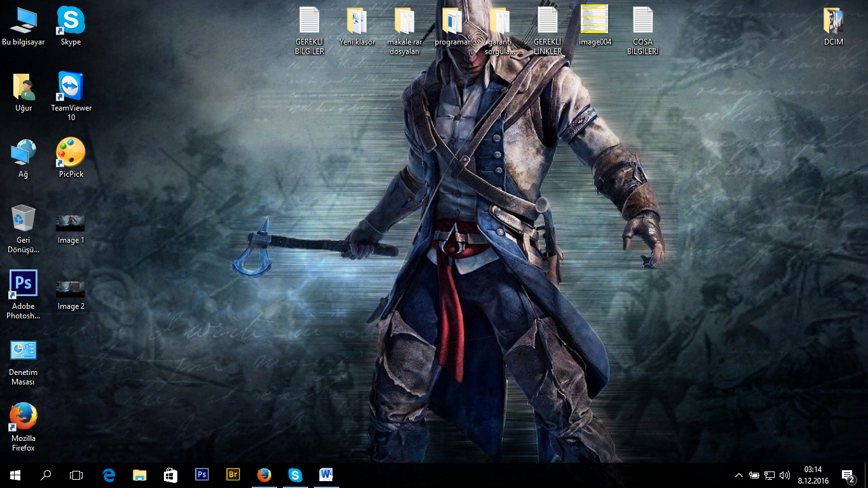Expand hidden icons in the system tray
868x488 pixels.
click(x=738, y=475)
